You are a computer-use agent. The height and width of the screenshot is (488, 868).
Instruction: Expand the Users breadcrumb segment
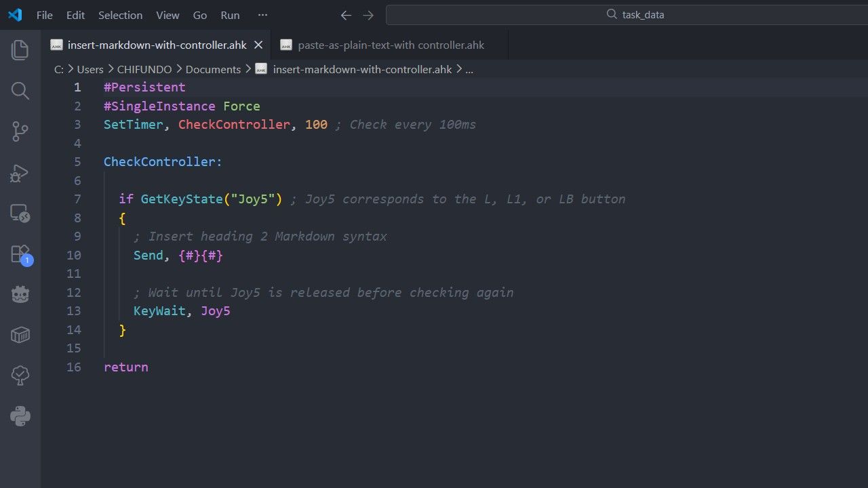(x=90, y=69)
